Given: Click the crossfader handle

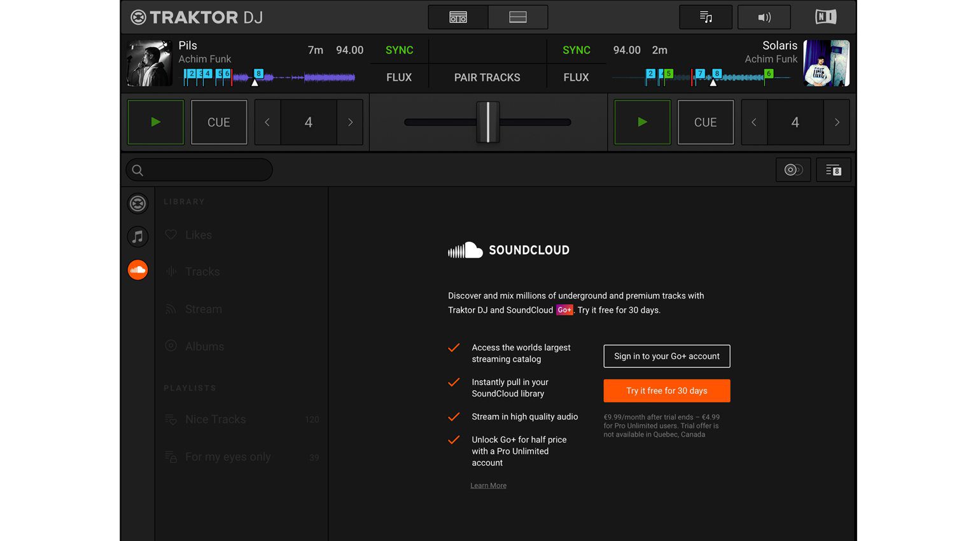Looking at the screenshot, I should click(488, 122).
